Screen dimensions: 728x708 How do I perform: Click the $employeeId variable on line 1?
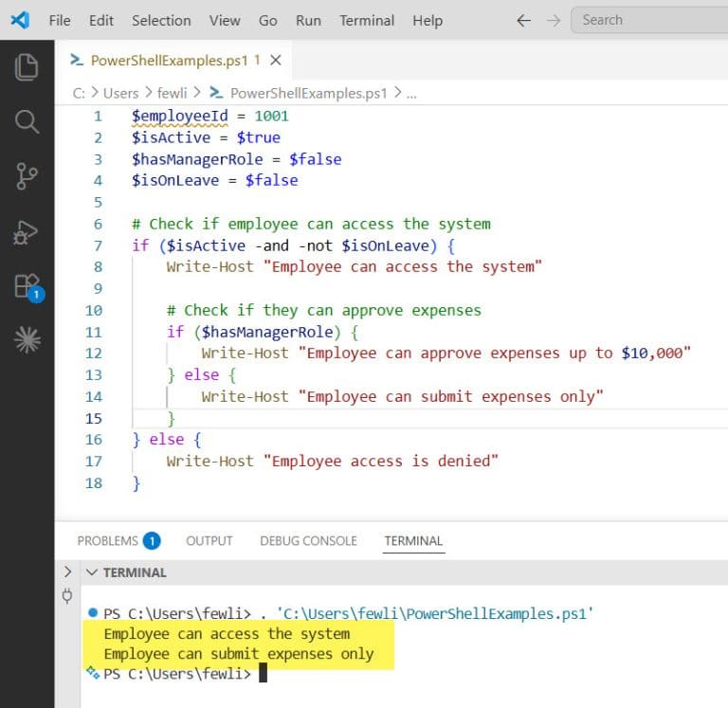click(x=180, y=116)
